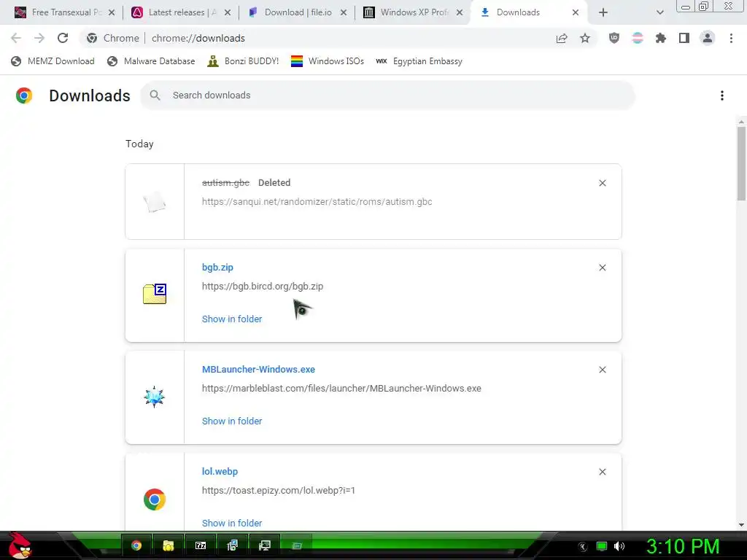Open the Bonzi BUDDY! bookmark

coord(243,61)
